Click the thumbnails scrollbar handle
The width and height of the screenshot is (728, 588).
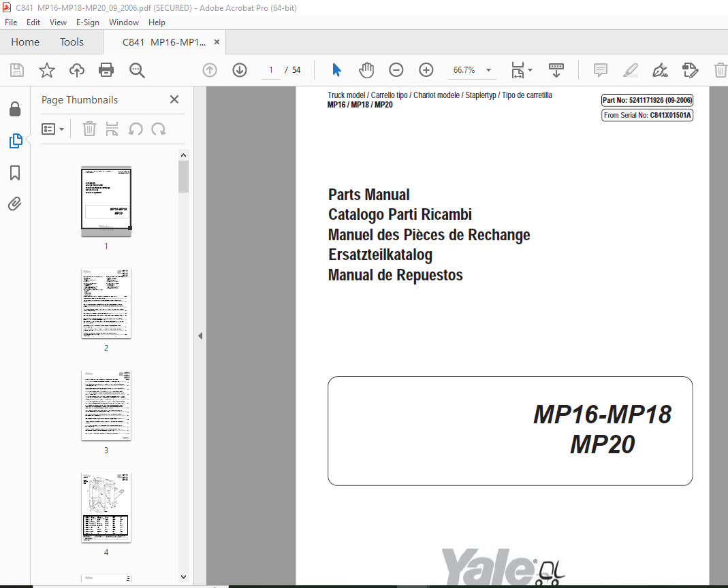click(x=183, y=176)
